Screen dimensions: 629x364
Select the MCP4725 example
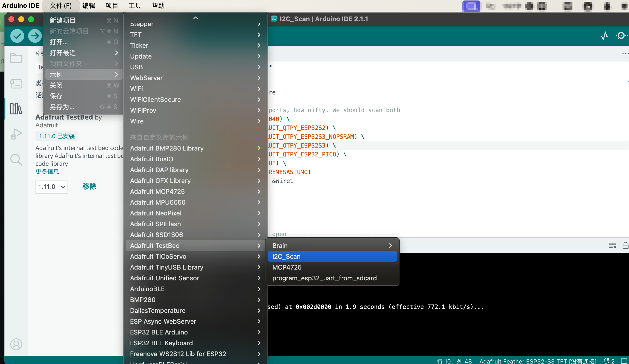pos(332,267)
